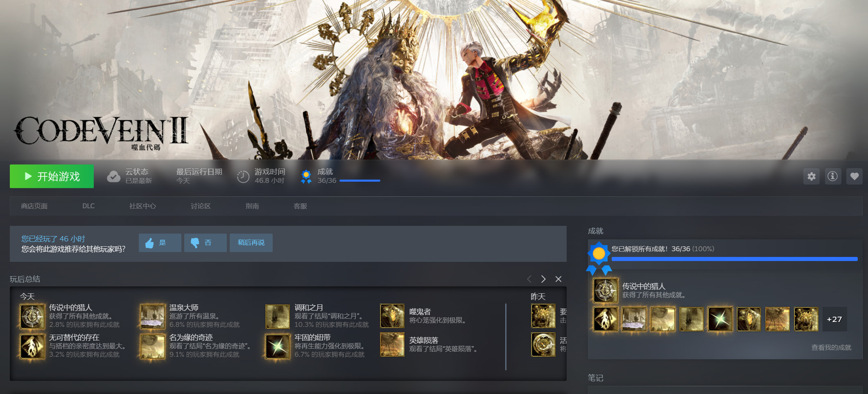
Task: Click the 36/36 achievements progress bar
Action: [359, 180]
